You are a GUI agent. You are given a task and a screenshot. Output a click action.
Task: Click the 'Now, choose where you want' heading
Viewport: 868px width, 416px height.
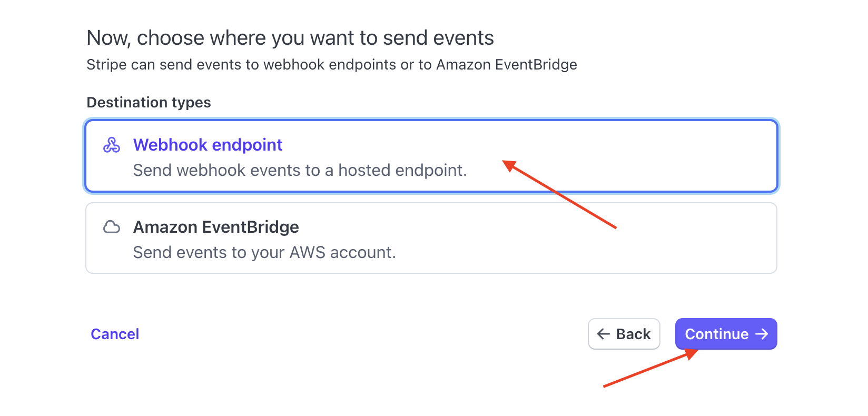coord(290,38)
